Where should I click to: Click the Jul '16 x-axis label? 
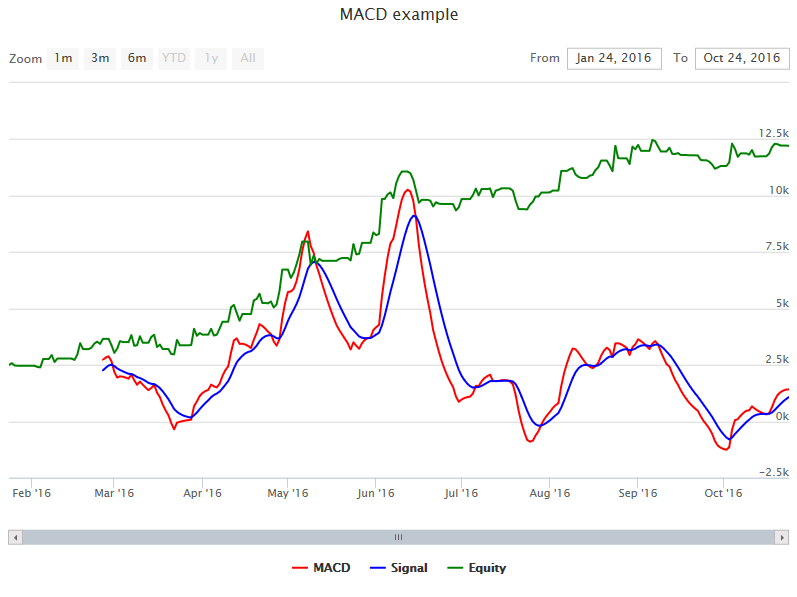[x=461, y=493]
